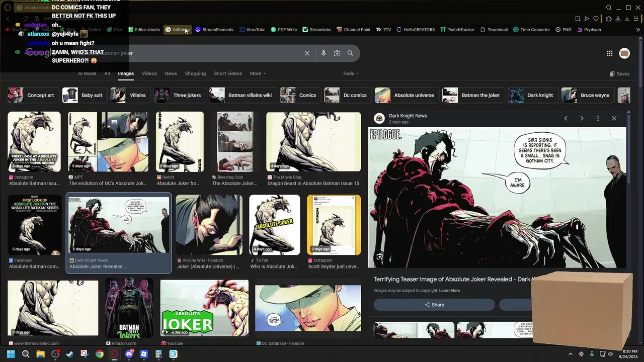The height and width of the screenshot is (362, 644).
Task: Show previous image in preview panel
Action: pyautogui.click(x=566, y=118)
